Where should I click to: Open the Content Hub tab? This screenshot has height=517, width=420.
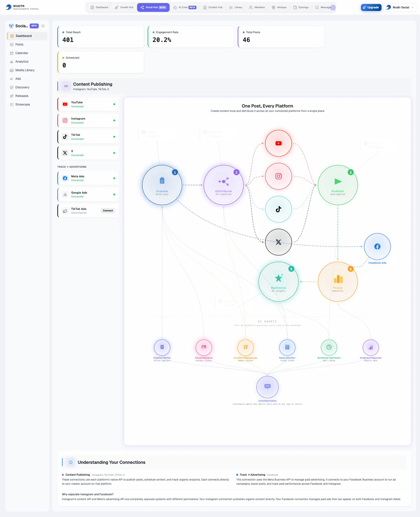pos(213,7)
